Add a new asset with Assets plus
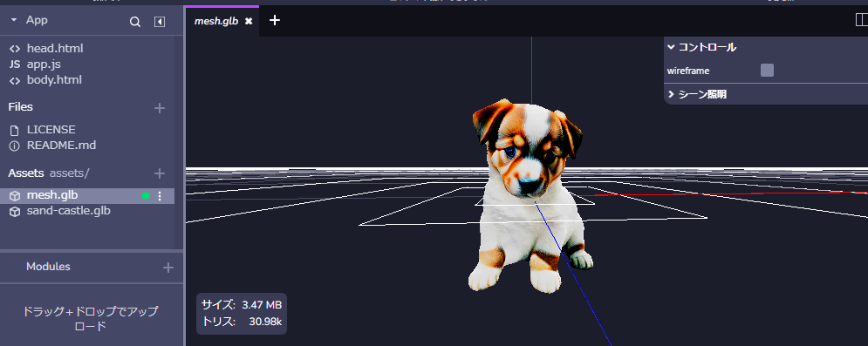 [160, 173]
